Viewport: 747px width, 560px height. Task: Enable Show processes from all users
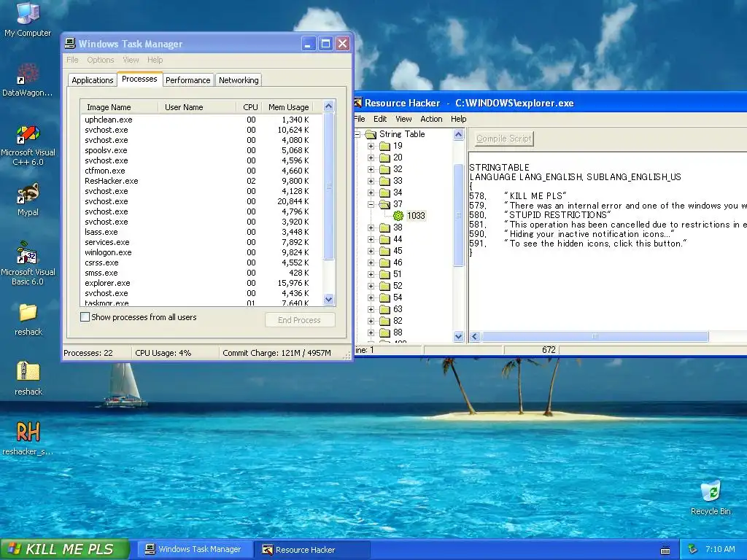[x=85, y=316]
